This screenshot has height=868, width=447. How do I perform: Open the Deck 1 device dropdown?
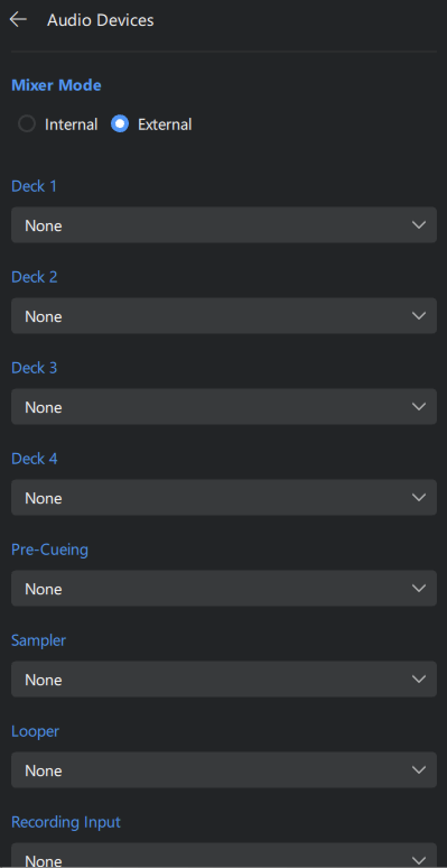(224, 224)
